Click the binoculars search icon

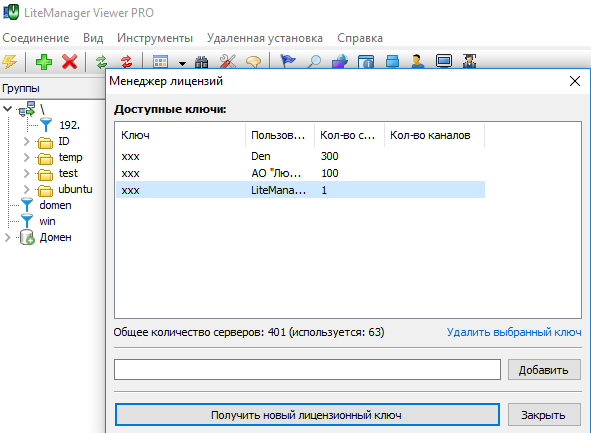pos(202,62)
